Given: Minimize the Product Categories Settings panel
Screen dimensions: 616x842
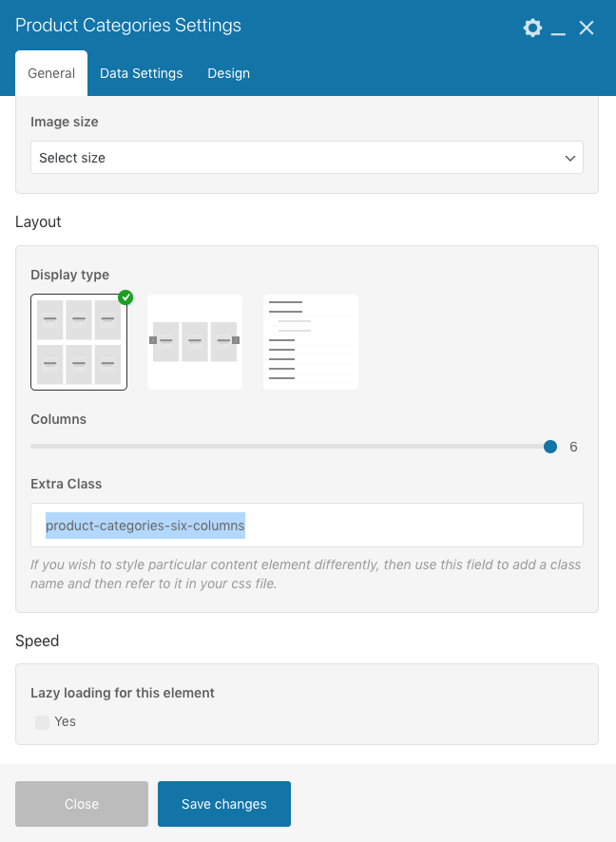Looking at the screenshot, I should pyautogui.click(x=559, y=29).
